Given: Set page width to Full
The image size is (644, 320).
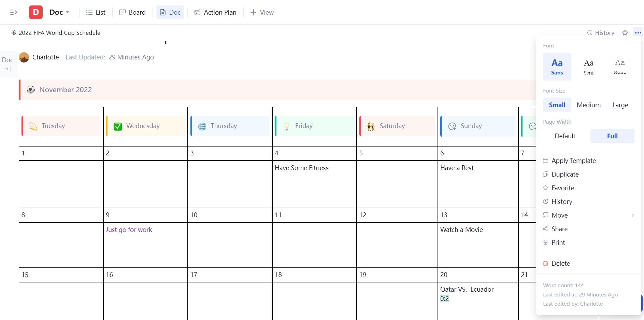Looking at the screenshot, I should tap(612, 136).
